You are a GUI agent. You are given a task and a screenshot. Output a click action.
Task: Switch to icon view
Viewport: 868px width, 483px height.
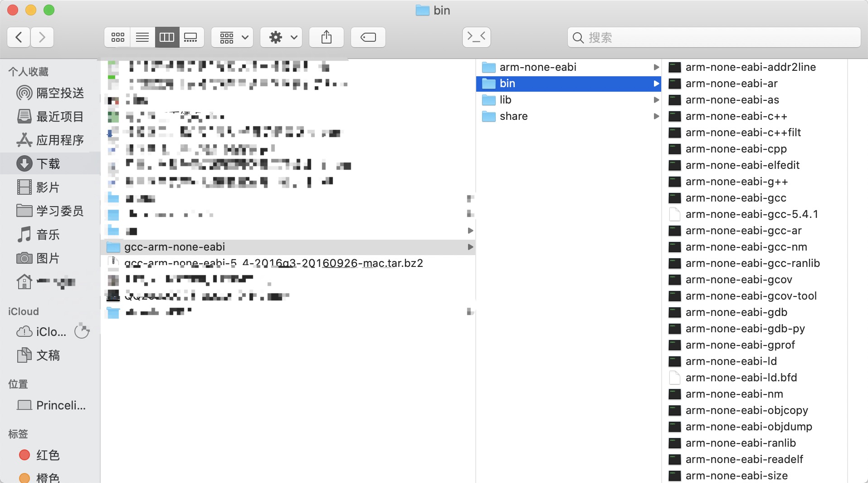(117, 37)
